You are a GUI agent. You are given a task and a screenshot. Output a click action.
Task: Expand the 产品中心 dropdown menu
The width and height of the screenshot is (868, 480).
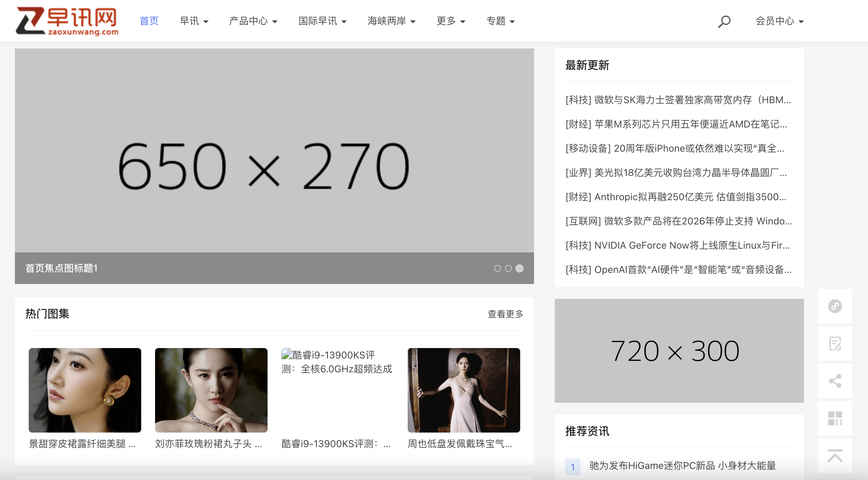[x=253, y=21]
